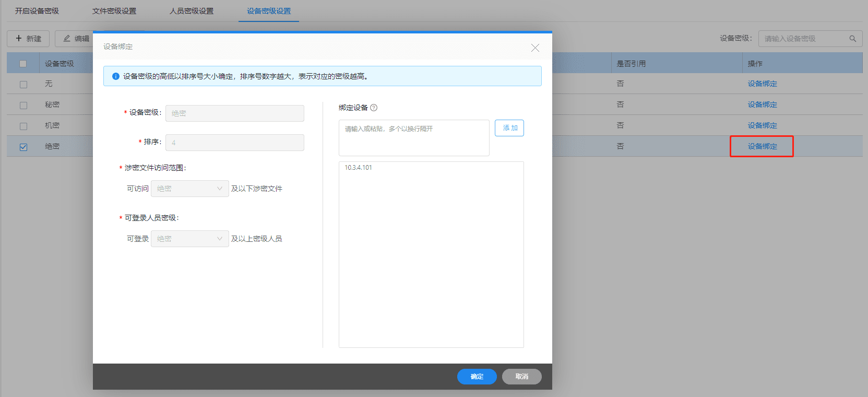Click the blue info icon in notice banner
Viewport: 868px width, 397px height.
coord(116,76)
